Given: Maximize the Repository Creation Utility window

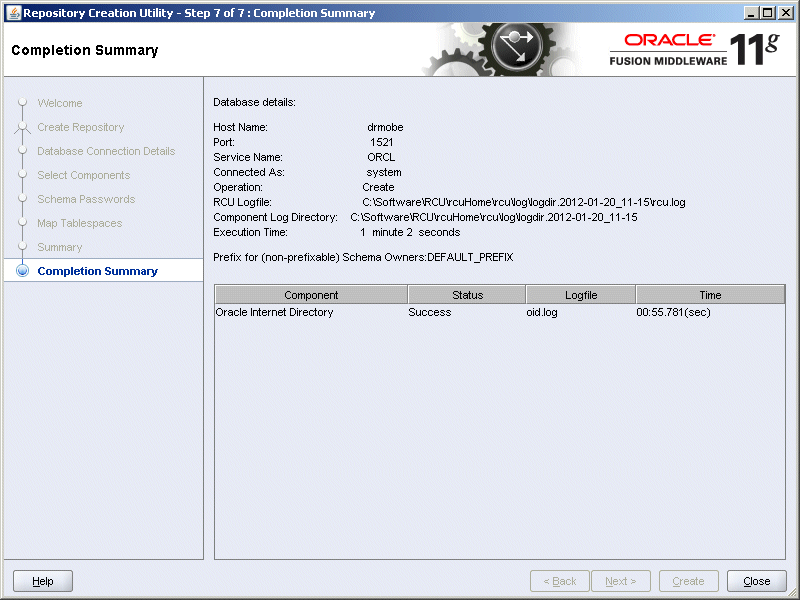Looking at the screenshot, I should tap(767, 13).
